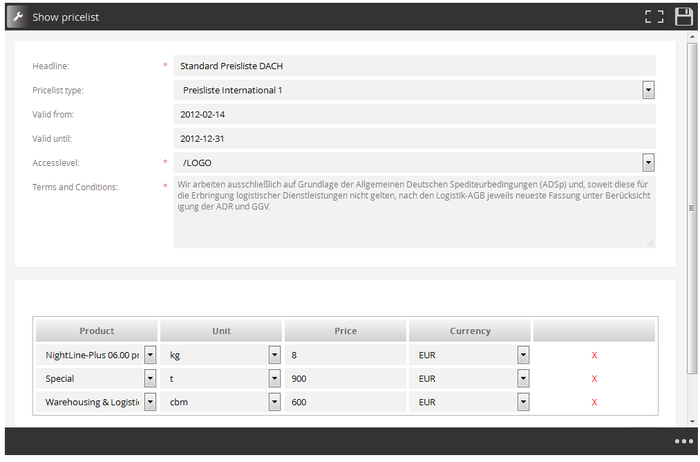This screenshot has height=462, width=700.
Task: Click the Headline input field
Action: click(x=413, y=66)
